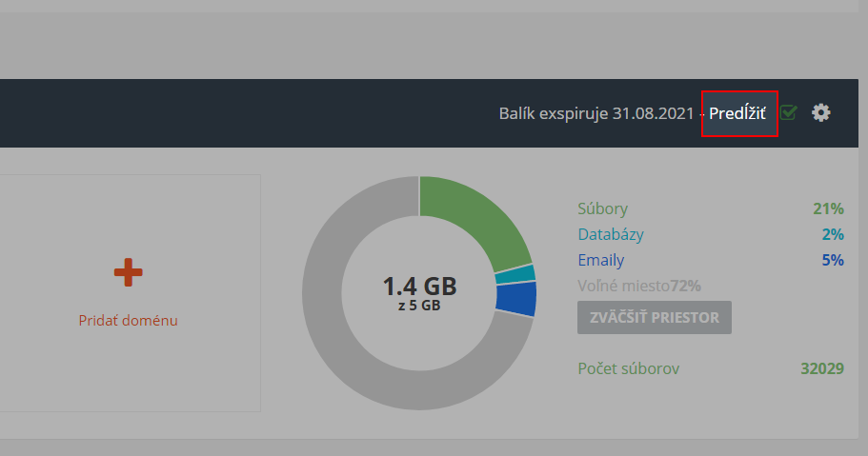The width and height of the screenshot is (868, 456).
Task: Open the settings gear icon
Action: (820, 112)
